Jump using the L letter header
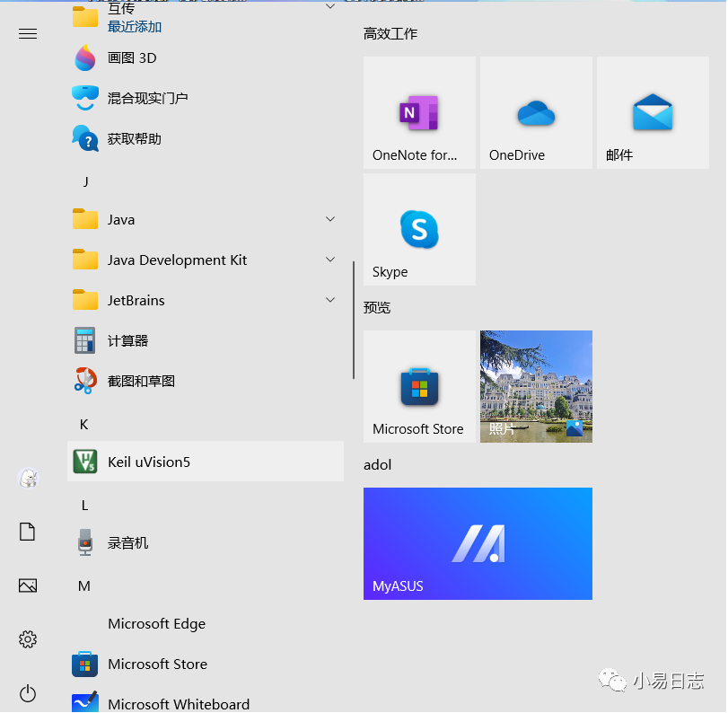728x713 pixels. (84, 506)
